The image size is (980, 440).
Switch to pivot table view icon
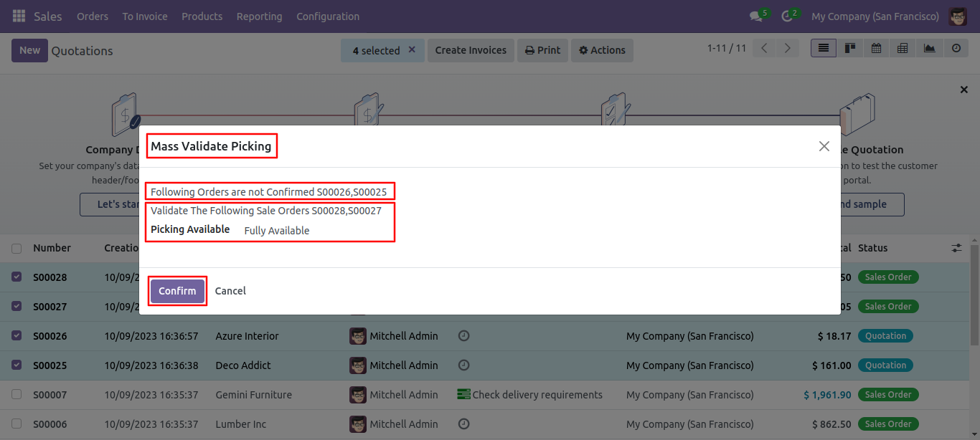pos(903,48)
